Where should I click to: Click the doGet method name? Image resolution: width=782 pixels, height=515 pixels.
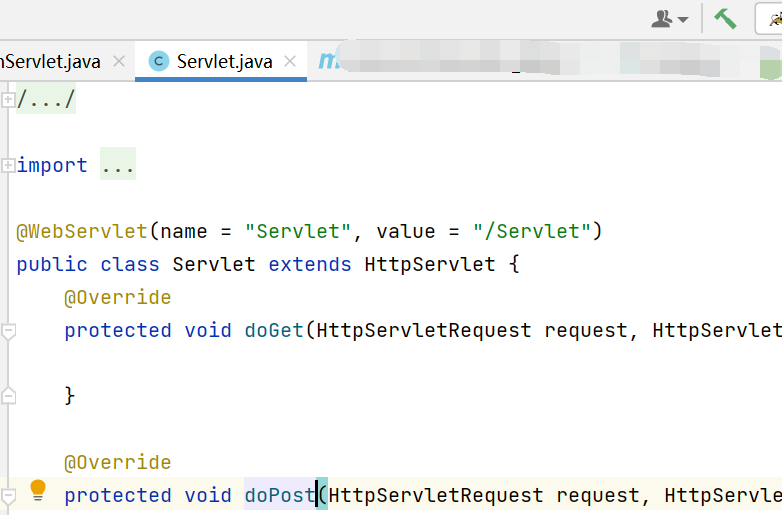click(274, 331)
